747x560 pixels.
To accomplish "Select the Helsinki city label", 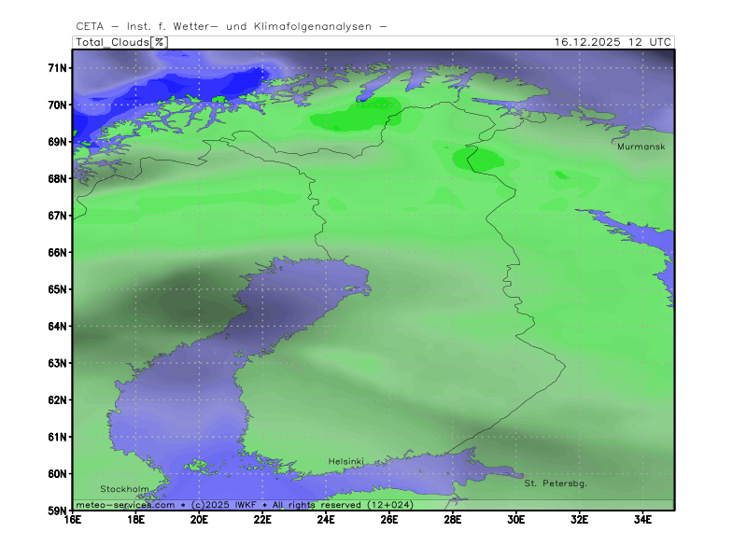I will coord(345,462).
